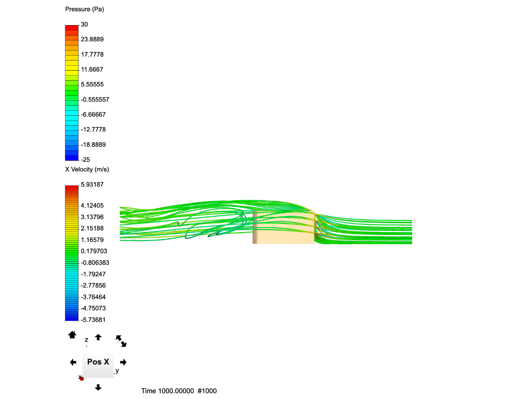Image resolution: width=532 pixels, height=399 pixels.
Task: Select velocity legend value 1.16579
Action: point(92,240)
